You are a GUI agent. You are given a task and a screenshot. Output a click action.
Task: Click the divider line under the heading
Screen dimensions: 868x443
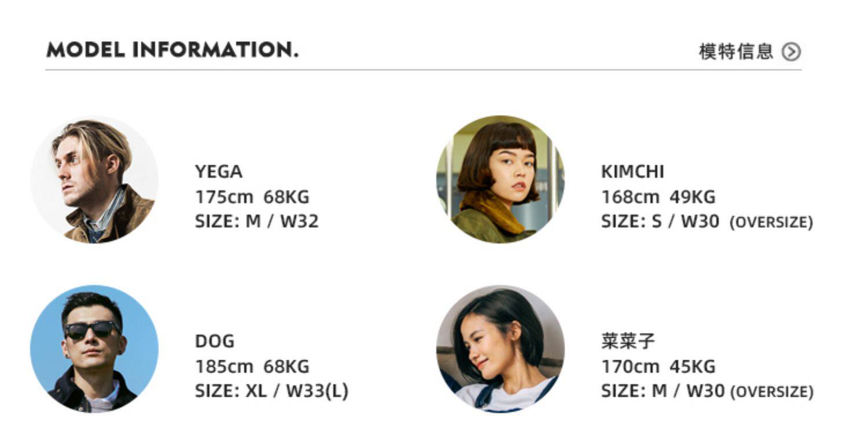click(423, 70)
